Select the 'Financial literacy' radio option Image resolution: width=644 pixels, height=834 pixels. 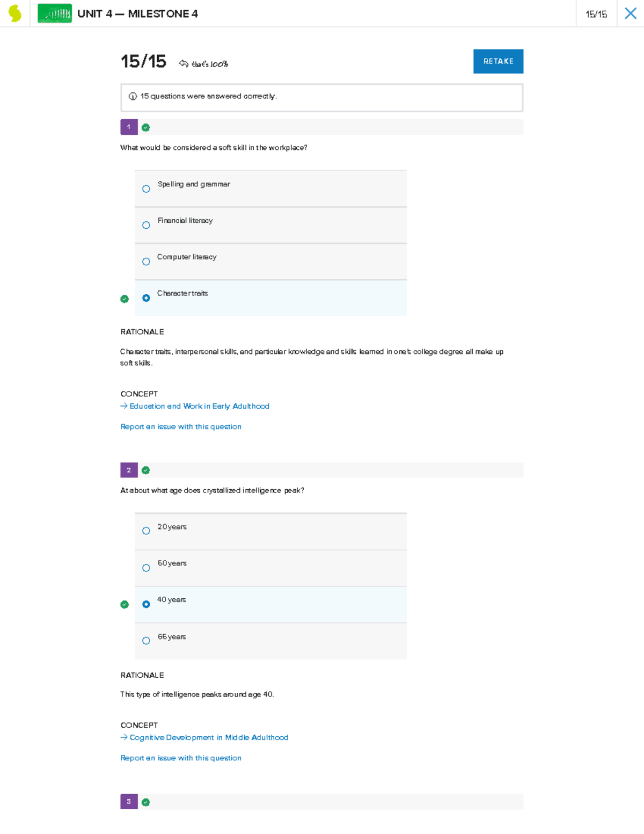point(146,226)
